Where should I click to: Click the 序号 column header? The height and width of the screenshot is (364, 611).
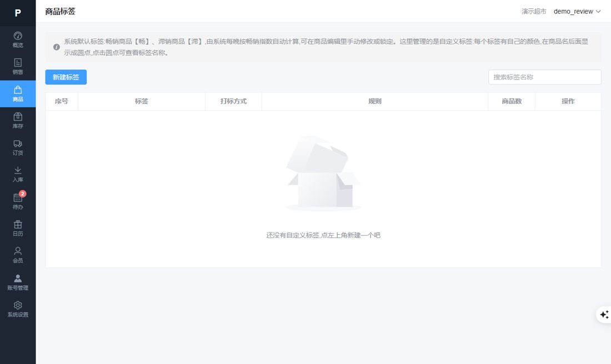62,101
